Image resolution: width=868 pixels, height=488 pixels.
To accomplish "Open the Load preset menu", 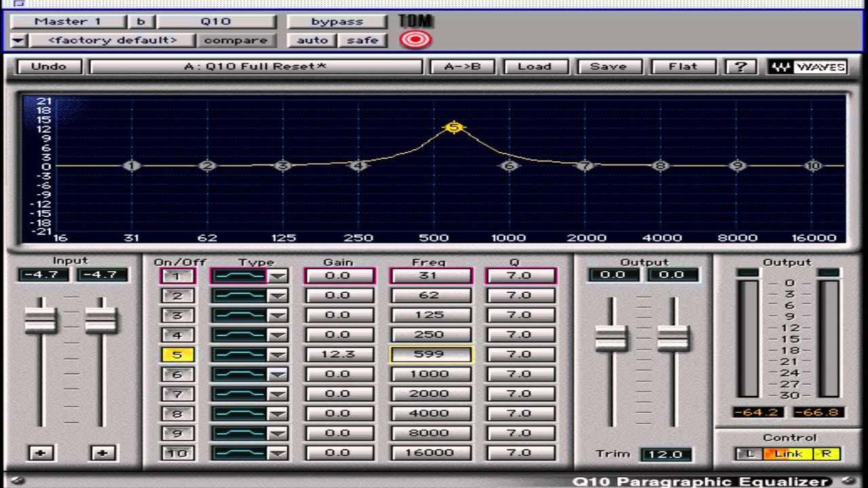I will [534, 66].
